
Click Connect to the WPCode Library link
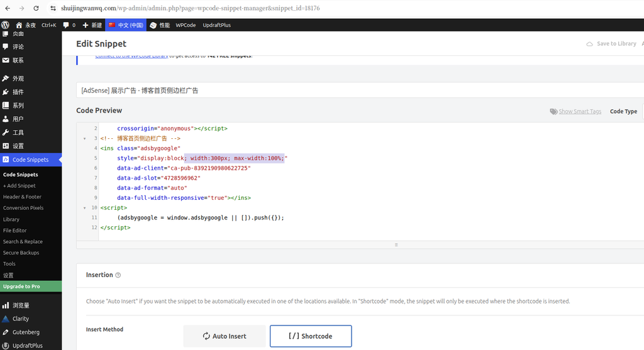coord(131,56)
